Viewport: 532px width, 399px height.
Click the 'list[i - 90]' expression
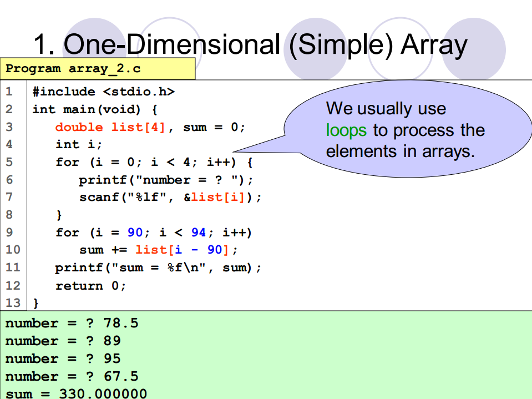tap(182, 250)
